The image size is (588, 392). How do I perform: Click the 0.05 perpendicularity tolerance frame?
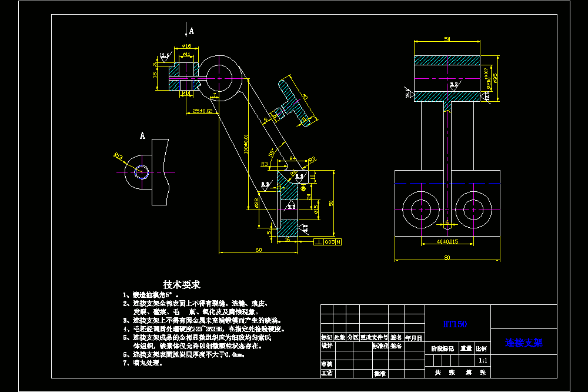point(328,242)
